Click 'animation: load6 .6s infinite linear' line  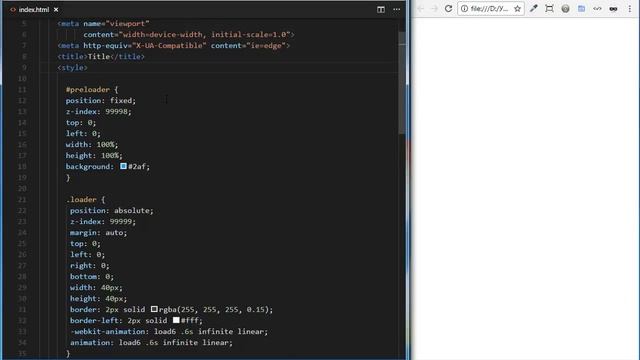(x=151, y=342)
